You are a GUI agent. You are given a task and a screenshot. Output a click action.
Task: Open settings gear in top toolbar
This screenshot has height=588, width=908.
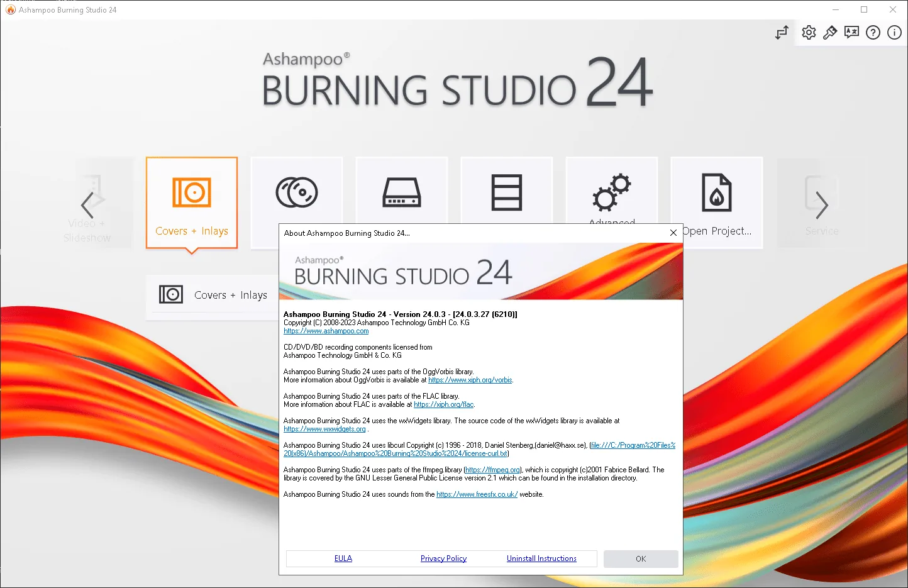pyautogui.click(x=809, y=33)
